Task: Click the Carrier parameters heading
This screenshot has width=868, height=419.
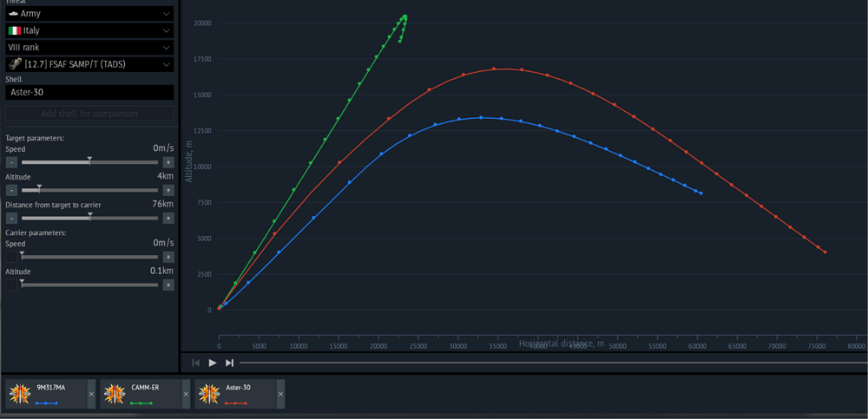Action: click(36, 232)
